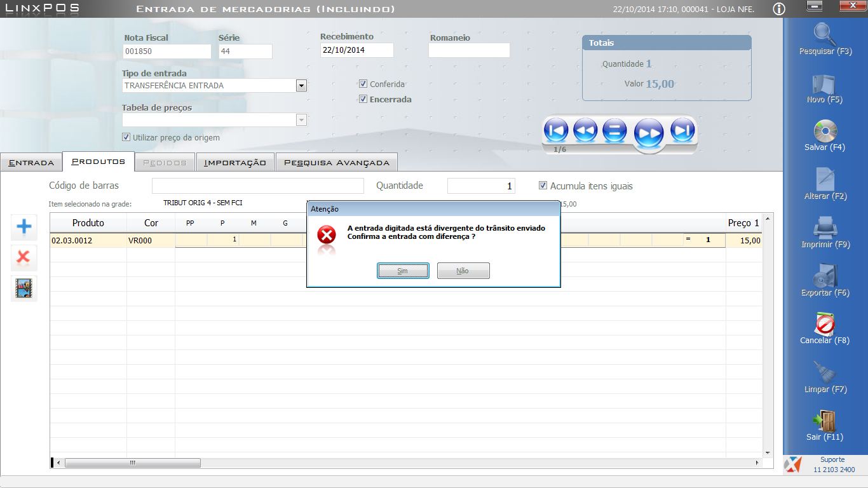Switch to the Pesquisa Avançada tab
Viewport: 868px width, 488px height.
pos(337,163)
